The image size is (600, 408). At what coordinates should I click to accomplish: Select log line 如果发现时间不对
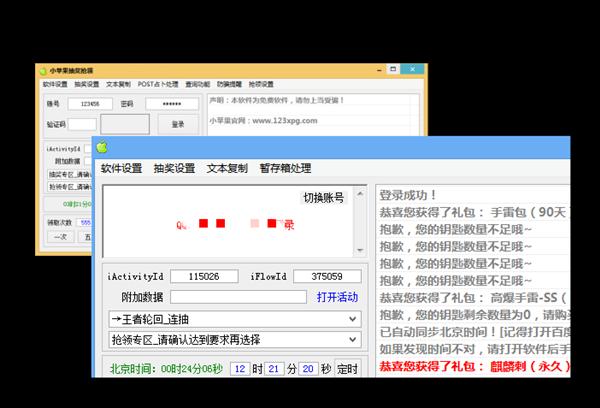pyautogui.click(x=474, y=349)
